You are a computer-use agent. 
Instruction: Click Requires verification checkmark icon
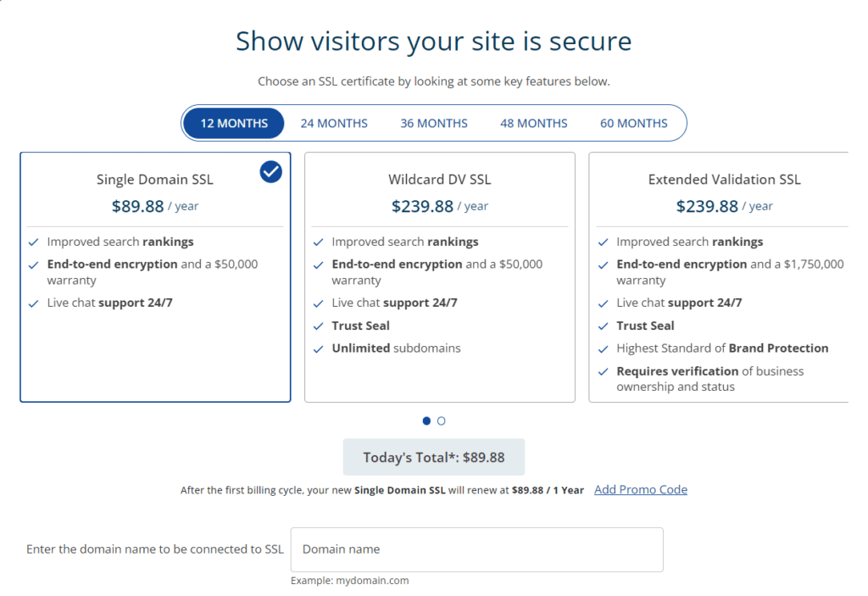(603, 371)
